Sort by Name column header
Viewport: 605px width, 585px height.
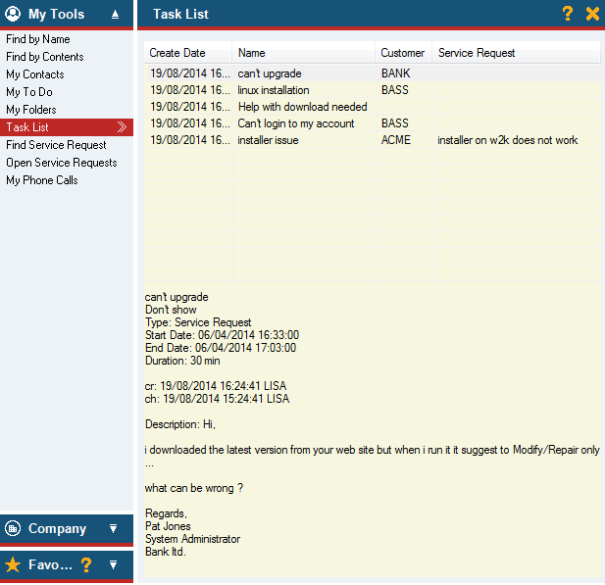304,53
